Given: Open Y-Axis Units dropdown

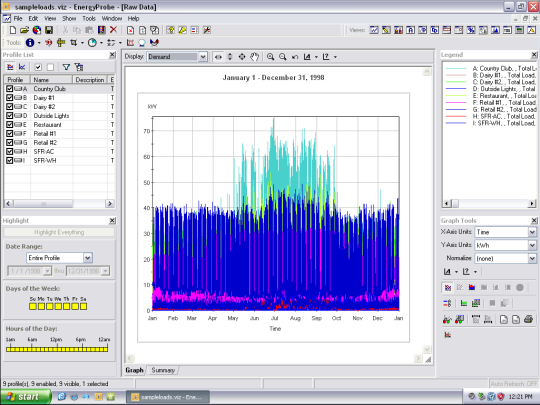Looking at the screenshot, I should (x=532, y=245).
